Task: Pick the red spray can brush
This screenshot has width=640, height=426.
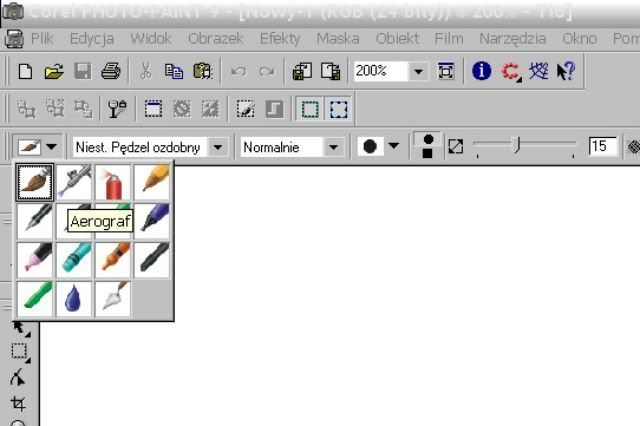Action: click(114, 182)
